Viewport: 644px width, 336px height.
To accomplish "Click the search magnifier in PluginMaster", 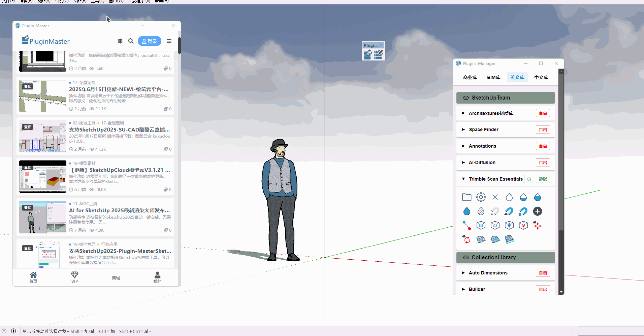I will (131, 41).
